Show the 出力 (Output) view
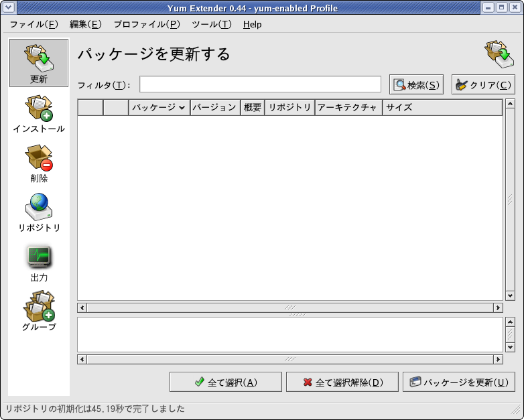The image size is (524, 420). point(39,264)
